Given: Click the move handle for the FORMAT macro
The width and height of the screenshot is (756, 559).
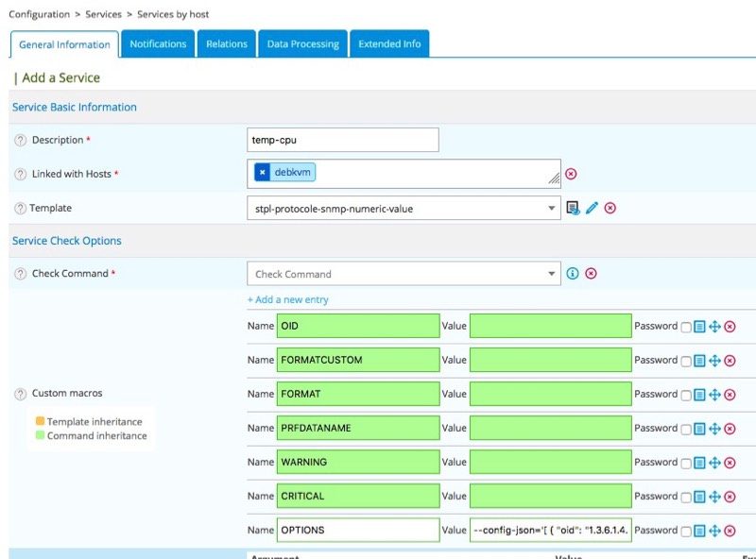Looking at the screenshot, I should 714,395.
